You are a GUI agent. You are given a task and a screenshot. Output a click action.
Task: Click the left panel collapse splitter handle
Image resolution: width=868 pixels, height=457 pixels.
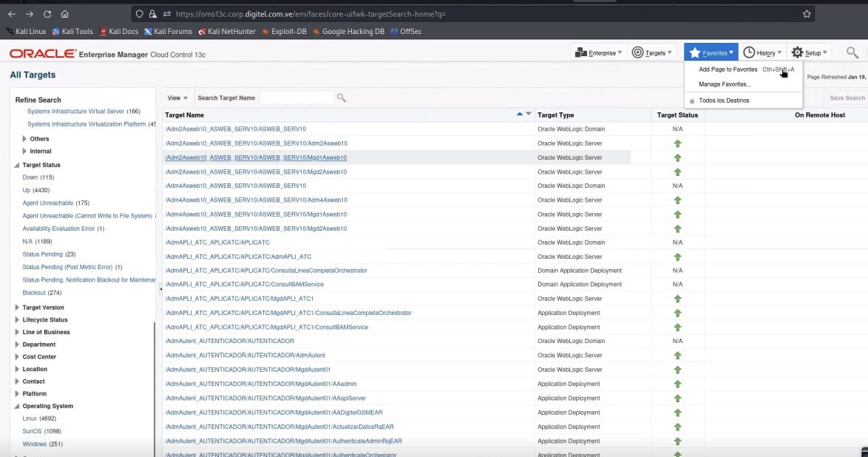coord(160,288)
